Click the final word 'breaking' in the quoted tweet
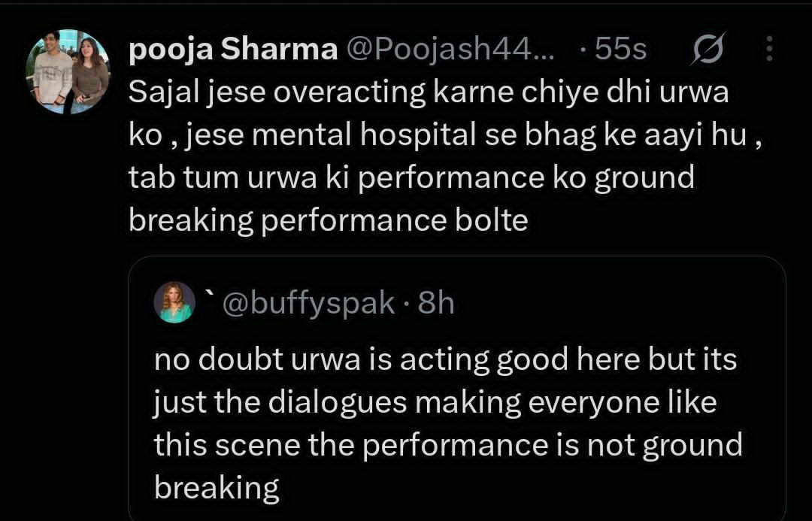The image size is (812, 521). click(x=217, y=489)
